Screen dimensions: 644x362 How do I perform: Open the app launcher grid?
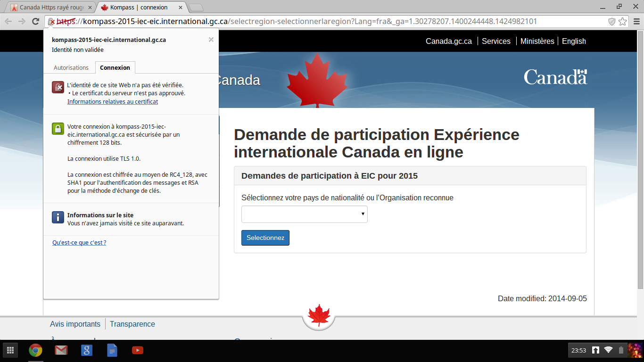tap(10, 350)
